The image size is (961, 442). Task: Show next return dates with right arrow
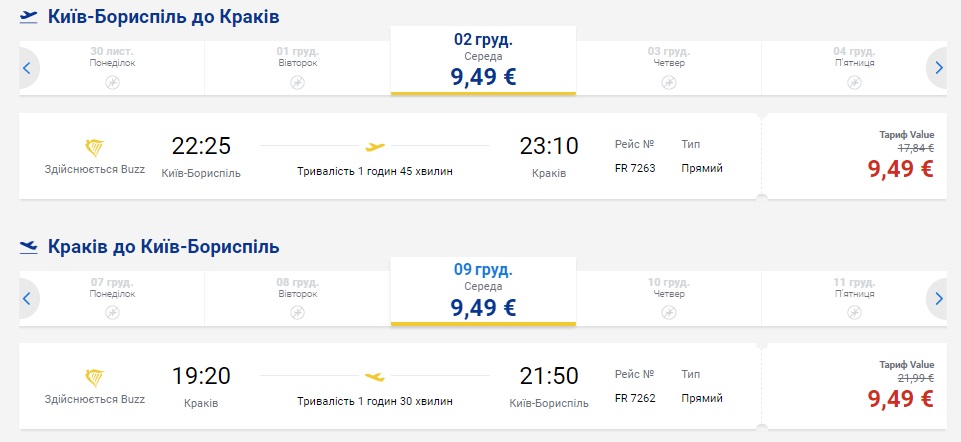pos(938,297)
